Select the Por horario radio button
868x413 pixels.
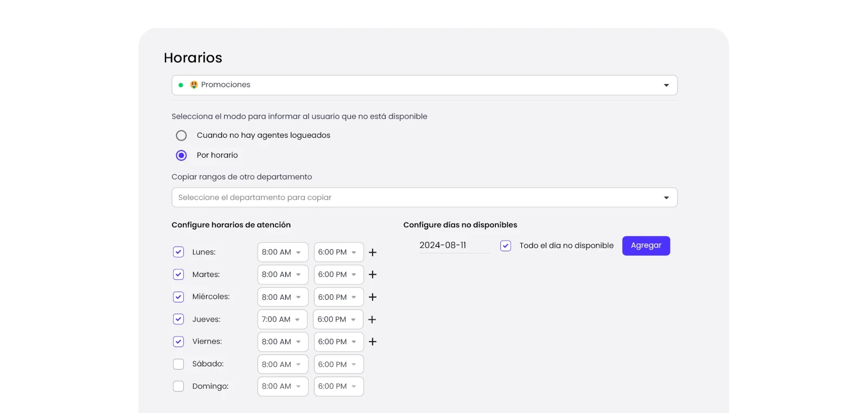(181, 156)
